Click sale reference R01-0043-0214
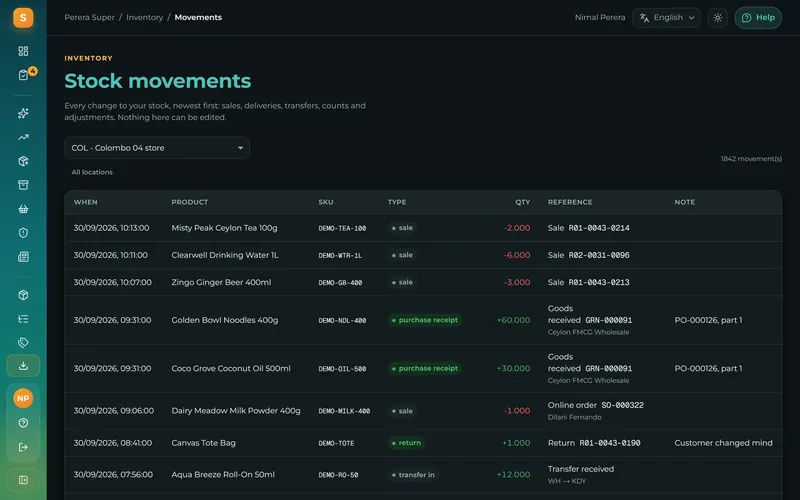800x500 pixels. [x=599, y=228]
